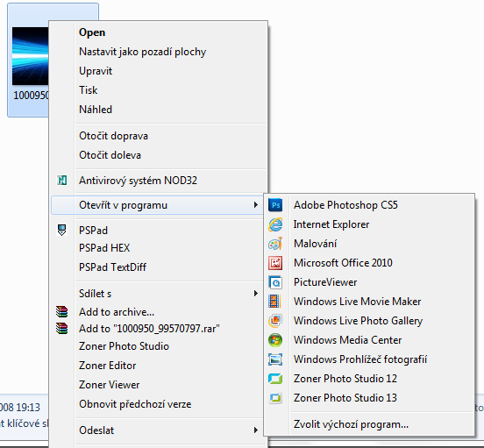Expand the Otevřít v programu submenu arrow
The width and height of the screenshot is (484, 448).
pos(255,205)
